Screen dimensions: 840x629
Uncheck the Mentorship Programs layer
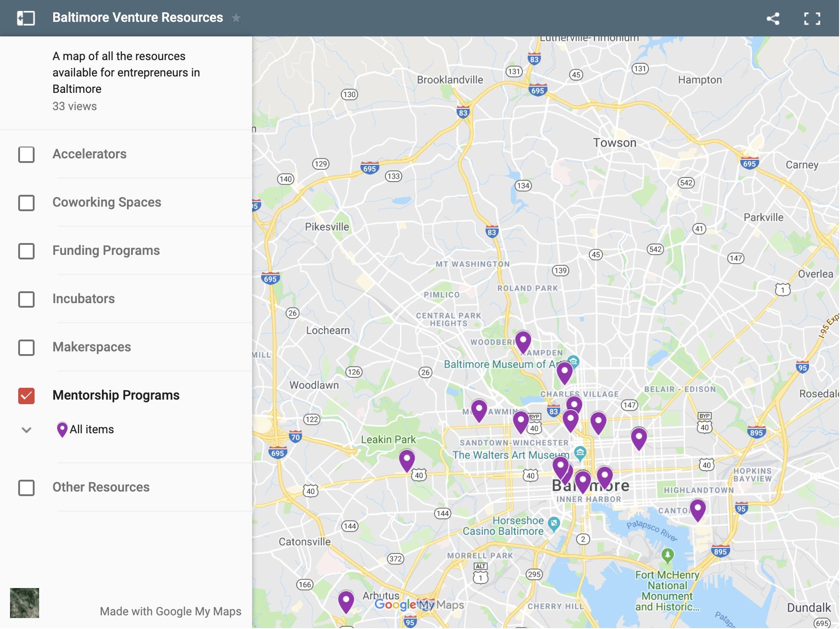pyautogui.click(x=26, y=396)
